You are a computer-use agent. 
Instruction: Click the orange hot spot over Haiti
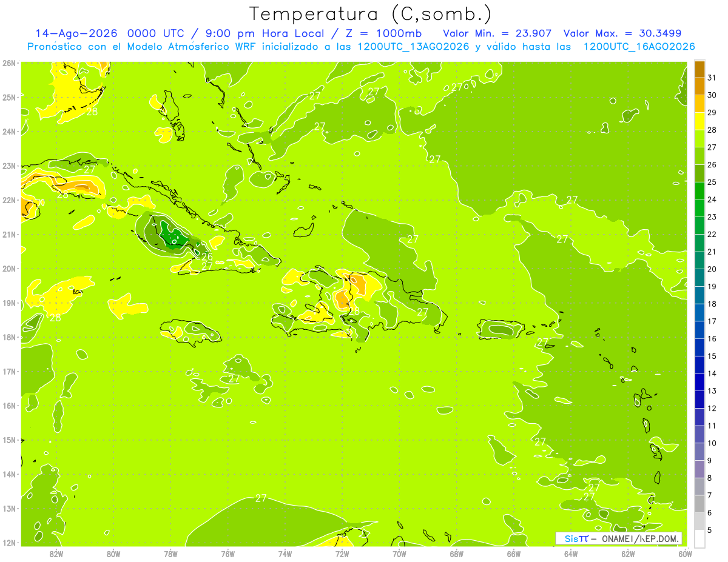pos(343,299)
